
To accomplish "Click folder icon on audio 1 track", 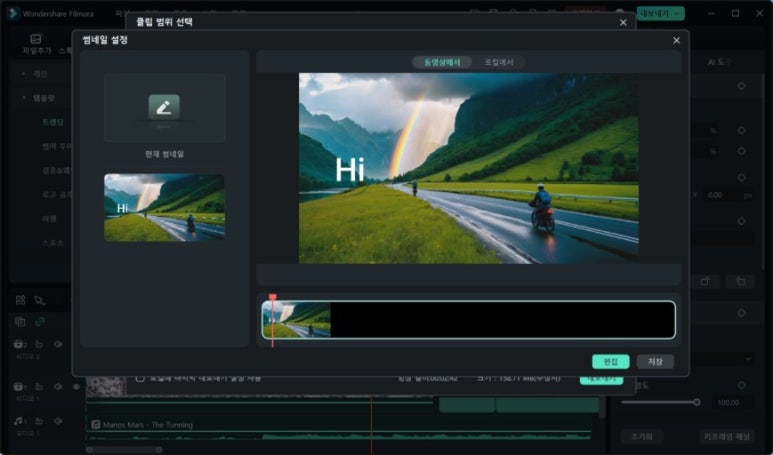I will click(39, 421).
